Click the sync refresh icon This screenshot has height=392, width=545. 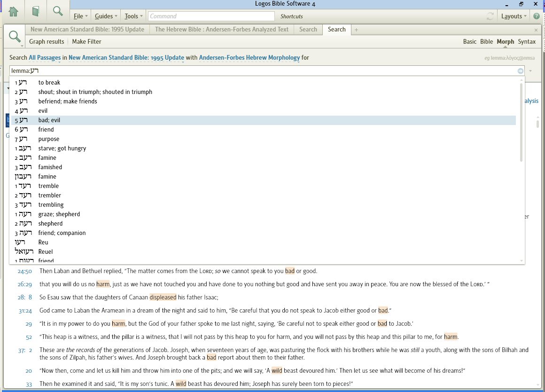tap(490, 16)
